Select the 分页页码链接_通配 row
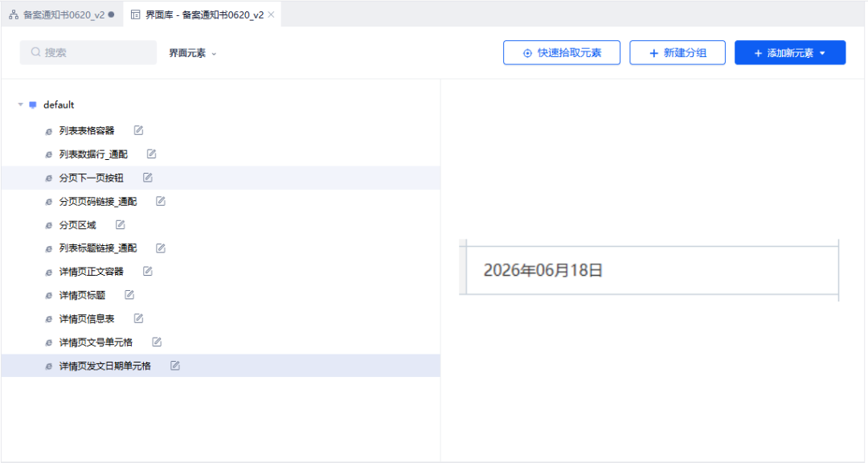Image resolution: width=868 pixels, height=463 pixels. pos(220,201)
